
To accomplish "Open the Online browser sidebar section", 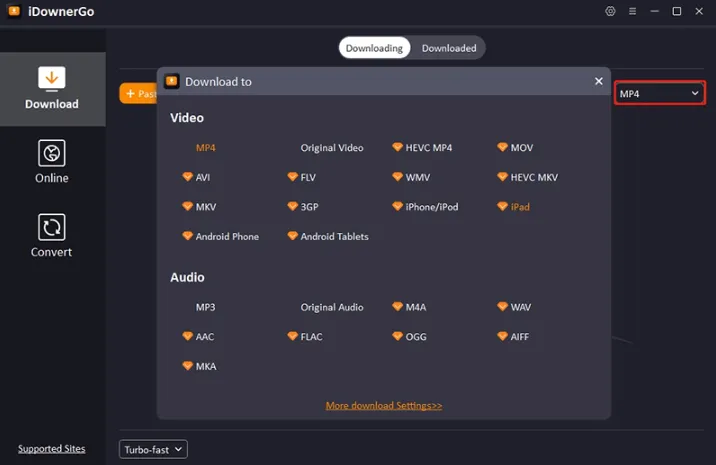I will tap(52, 162).
